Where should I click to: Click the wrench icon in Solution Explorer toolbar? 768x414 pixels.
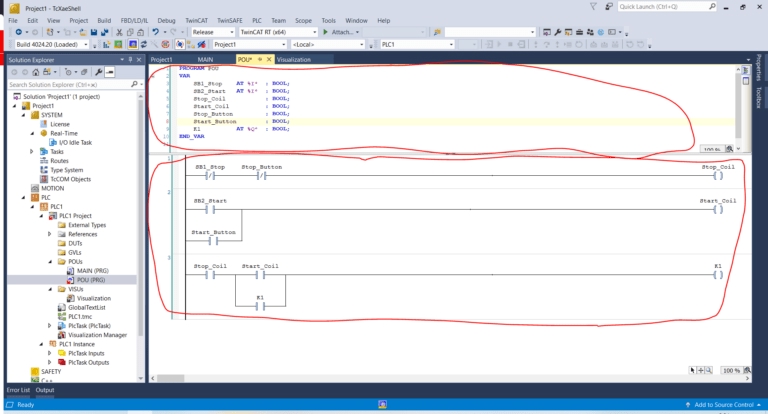pyautogui.click(x=98, y=72)
